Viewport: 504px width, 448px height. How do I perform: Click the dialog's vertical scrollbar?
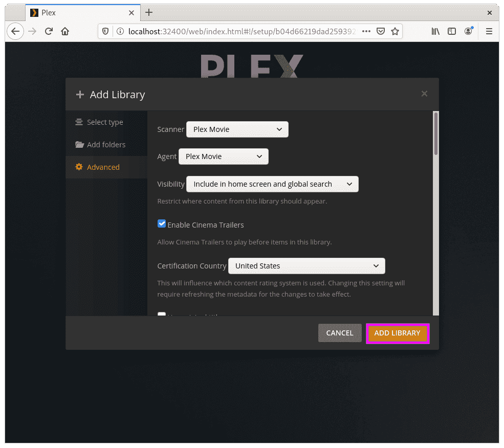pyautogui.click(x=436, y=134)
